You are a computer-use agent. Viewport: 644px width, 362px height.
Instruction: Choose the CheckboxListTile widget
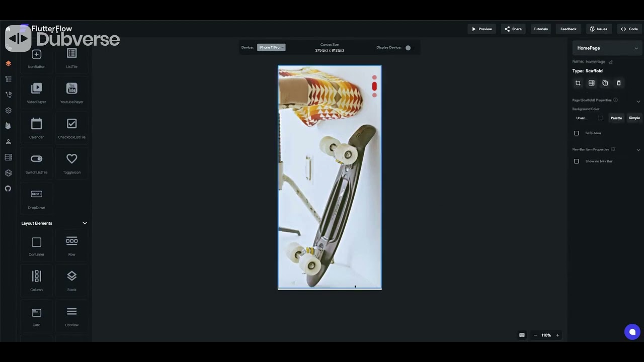(71, 129)
